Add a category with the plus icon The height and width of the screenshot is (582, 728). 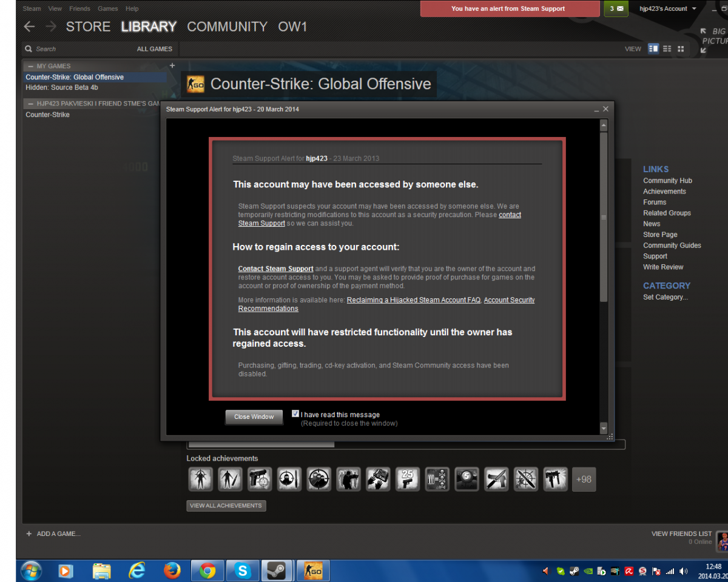[x=172, y=65]
